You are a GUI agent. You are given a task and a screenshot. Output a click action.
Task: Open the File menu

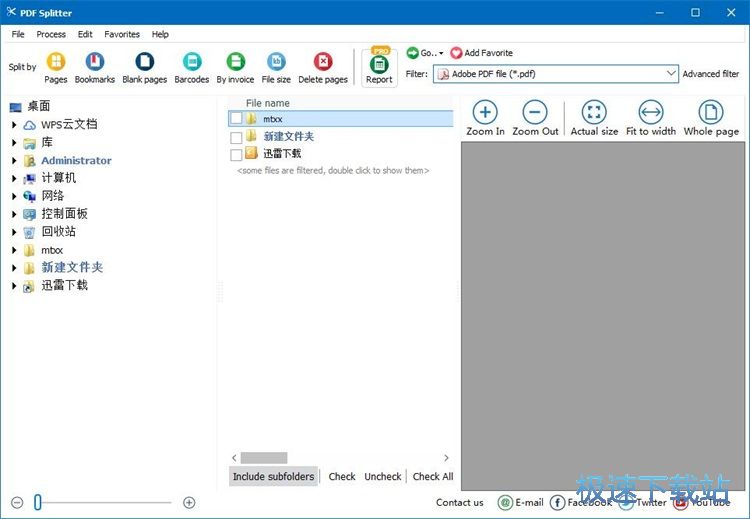coord(18,34)
